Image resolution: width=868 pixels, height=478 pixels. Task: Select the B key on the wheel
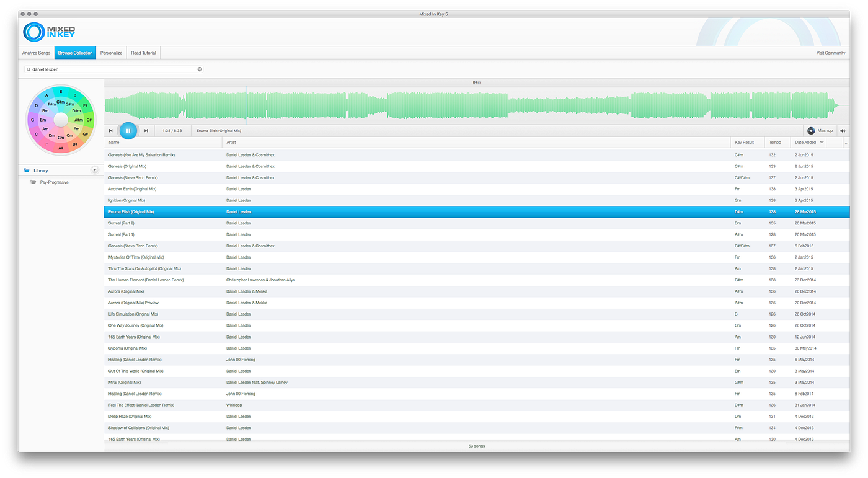pos(75,95)
